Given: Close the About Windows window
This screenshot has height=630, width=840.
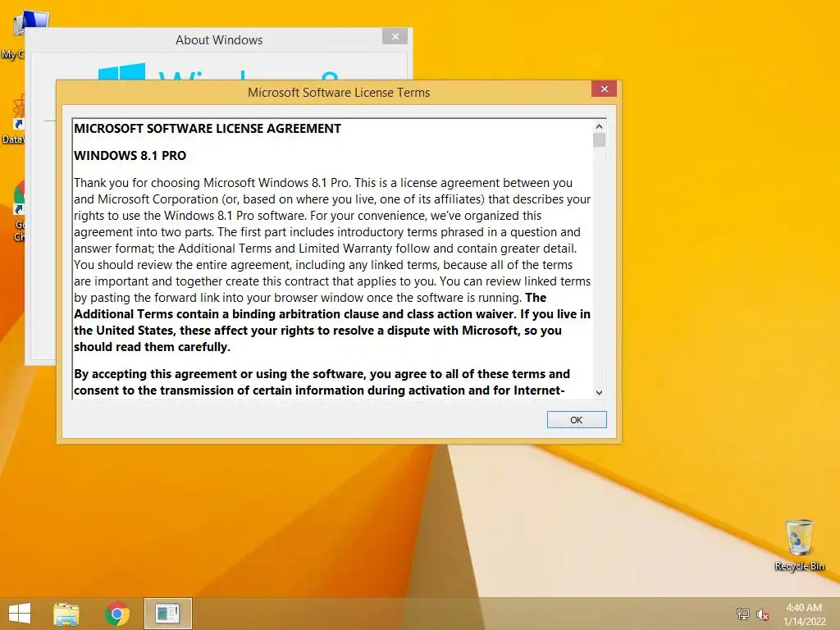Looking at the screenshot, I should point(395,36).
